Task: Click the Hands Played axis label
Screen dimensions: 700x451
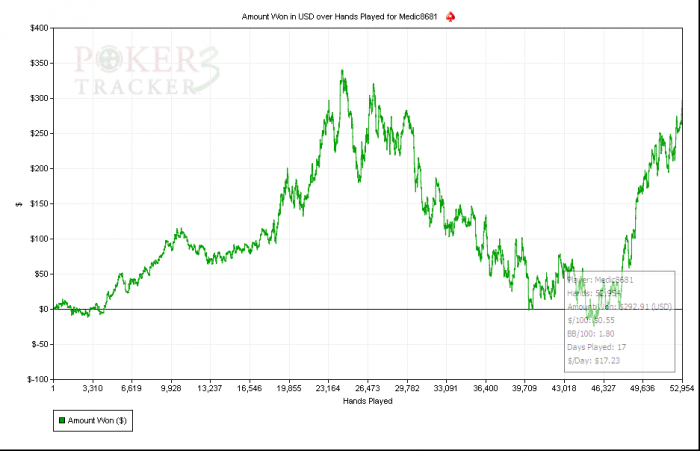Action: (367, 401)
